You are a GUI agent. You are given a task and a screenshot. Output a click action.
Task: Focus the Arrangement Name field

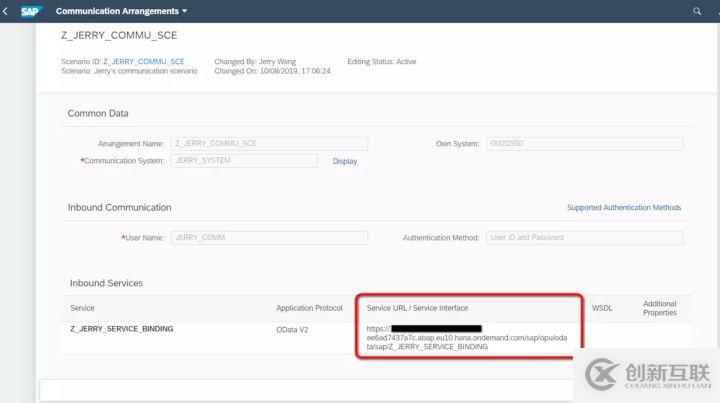point(269,144)
